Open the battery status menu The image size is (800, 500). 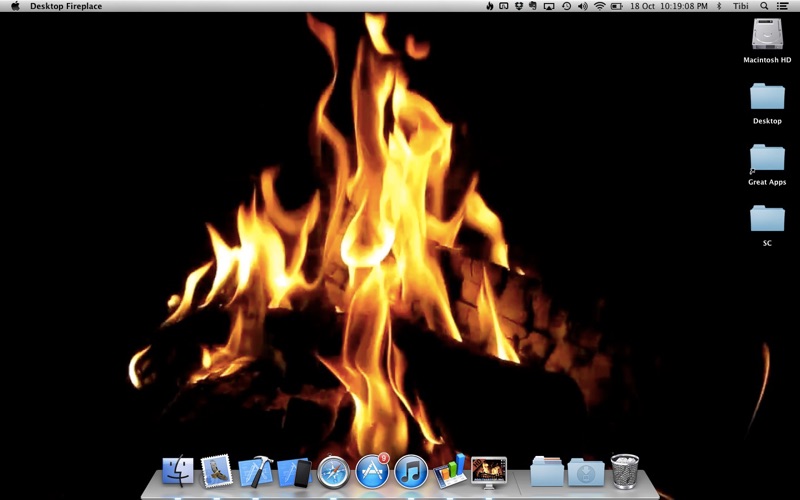pos(617,6)
